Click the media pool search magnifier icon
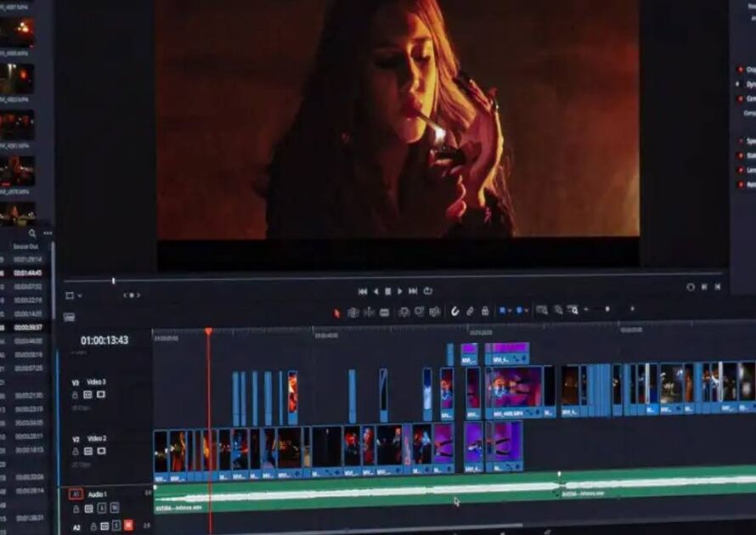The height and width of the screenshot is (535, 756). click(32, 234)
